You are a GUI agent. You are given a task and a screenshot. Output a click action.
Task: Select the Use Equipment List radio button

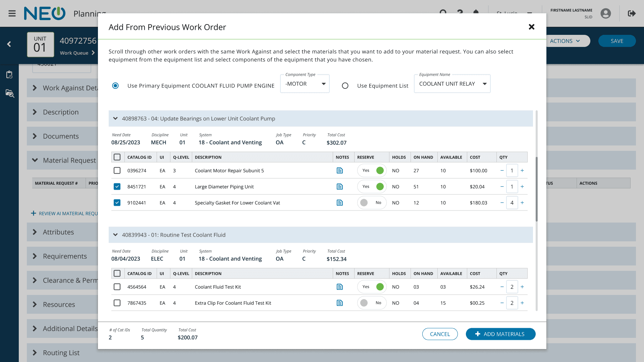[x=345, y=86]
